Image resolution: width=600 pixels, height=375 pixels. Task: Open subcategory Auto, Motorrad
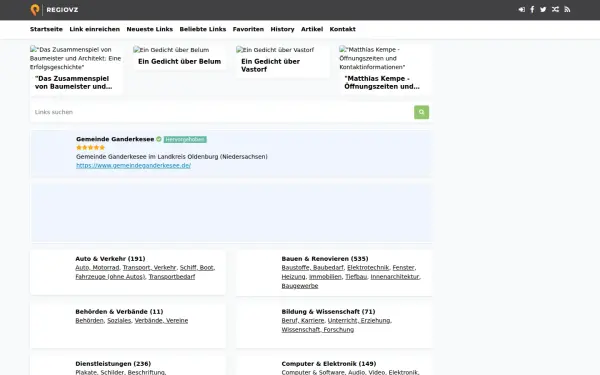click(97, 267)
